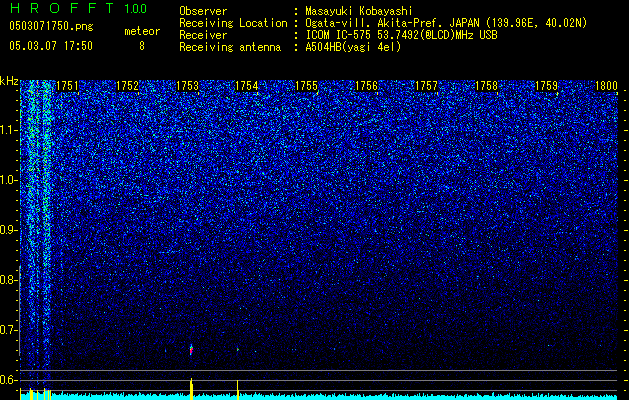Click the 1754 time marker
Screen dimensions: 629x400
246,86
